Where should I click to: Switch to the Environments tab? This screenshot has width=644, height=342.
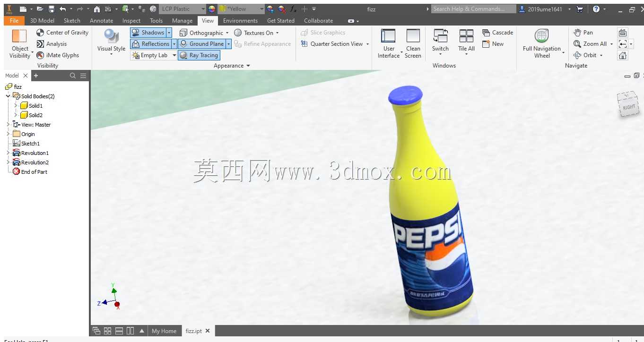[240, 21]
